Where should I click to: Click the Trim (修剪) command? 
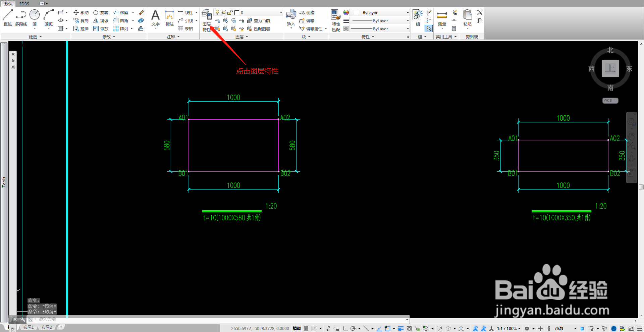click(121, 12)
